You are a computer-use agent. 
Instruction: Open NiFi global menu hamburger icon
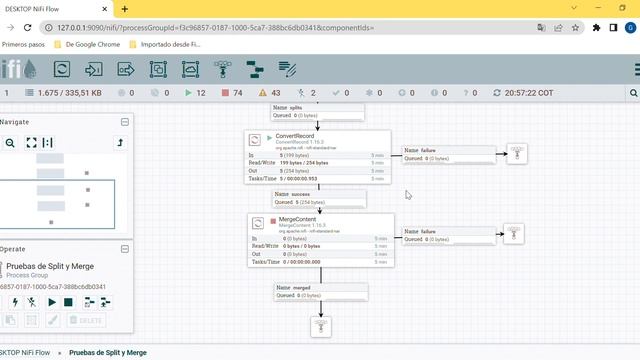click(x=637, y=69)
